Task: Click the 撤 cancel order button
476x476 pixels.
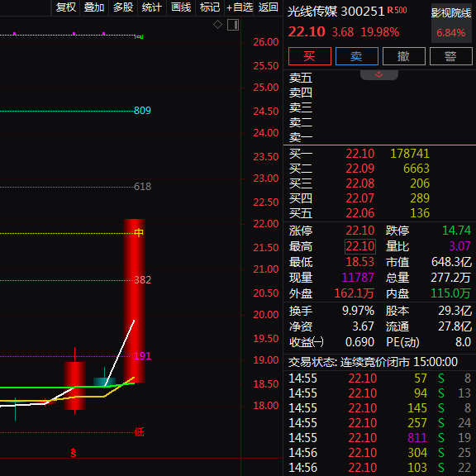Action: (404, 56)
